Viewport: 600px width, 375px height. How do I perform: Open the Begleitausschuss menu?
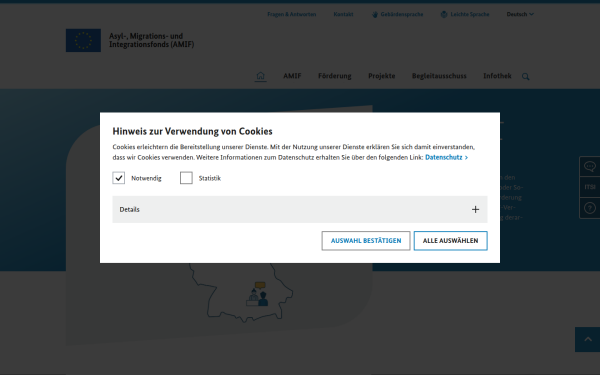click(x=439, y=76)
